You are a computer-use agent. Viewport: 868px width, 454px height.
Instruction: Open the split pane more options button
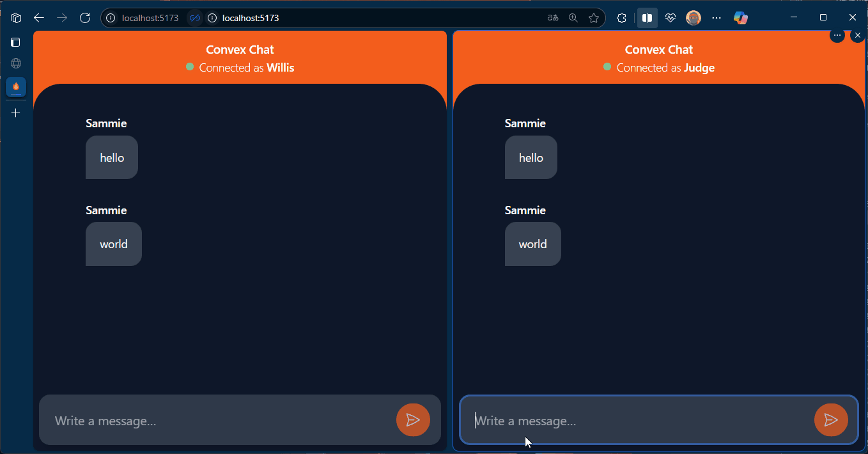pos(837,35)
